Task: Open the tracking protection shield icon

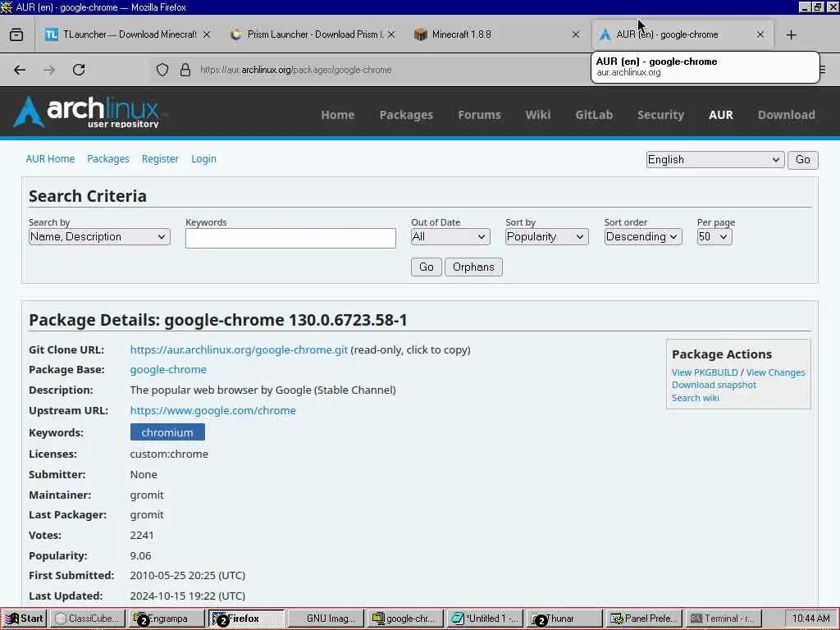Action: click(162, 70)
